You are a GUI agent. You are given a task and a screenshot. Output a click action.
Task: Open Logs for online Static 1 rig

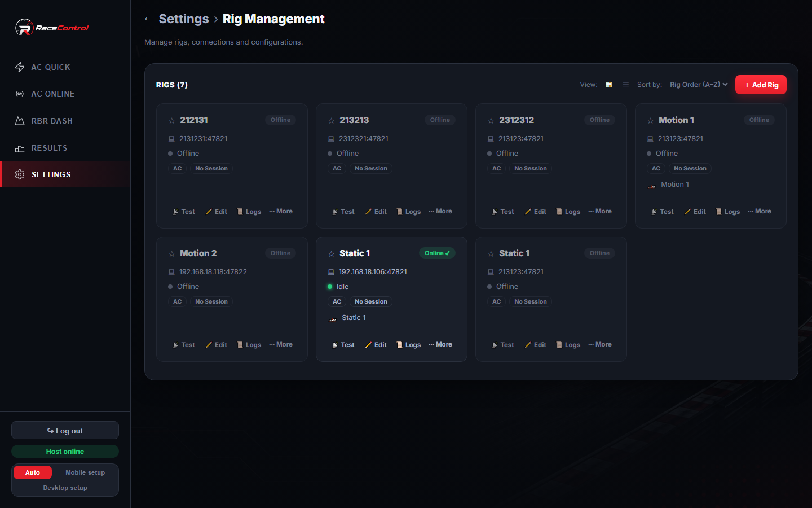(409, 345)
